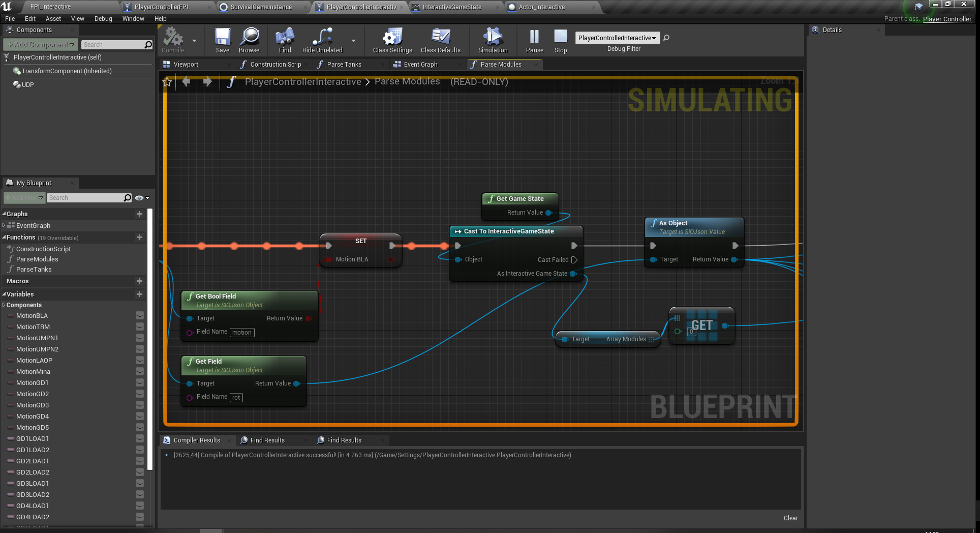Click the Unreal Engine logo icon

click(7, 7)
